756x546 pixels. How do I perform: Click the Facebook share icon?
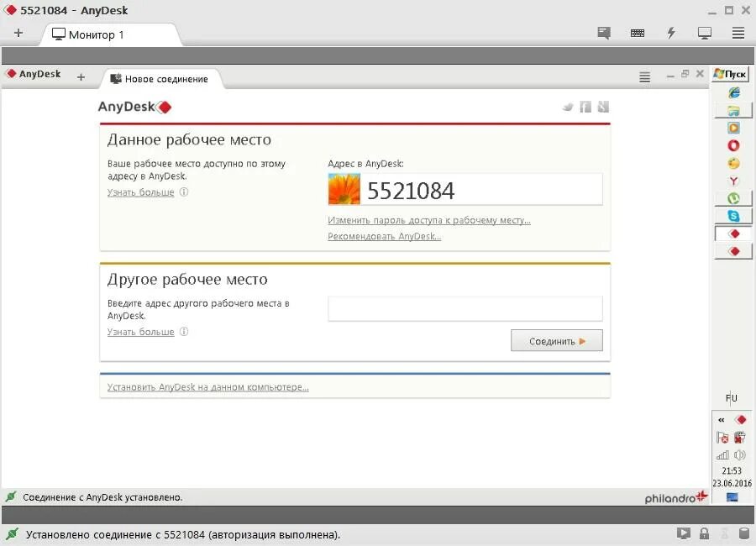point(585,107)
